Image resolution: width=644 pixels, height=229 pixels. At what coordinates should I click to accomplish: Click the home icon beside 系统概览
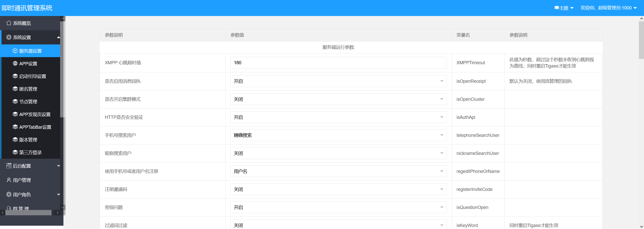pos(9,23)
